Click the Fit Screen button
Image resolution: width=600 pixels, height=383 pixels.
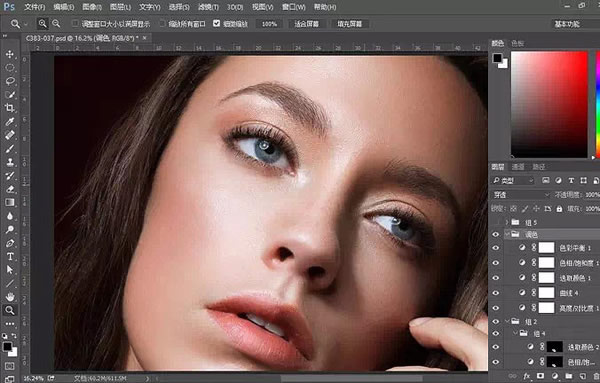(307, 24)
